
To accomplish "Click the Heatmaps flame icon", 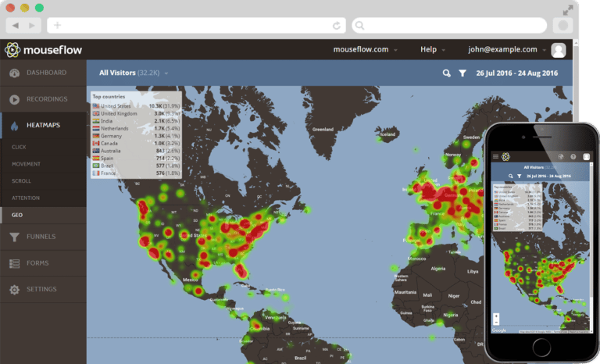I will pos(14,126).
